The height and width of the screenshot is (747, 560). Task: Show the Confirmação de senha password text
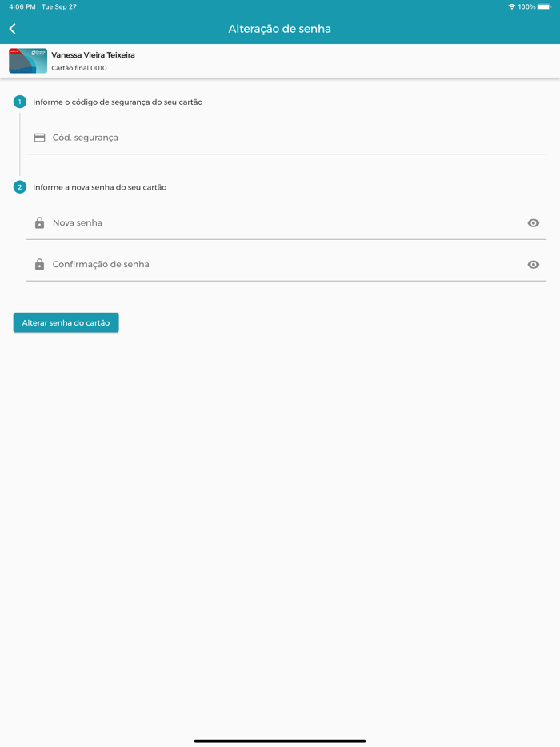pyautogui.click(x=534, y=265)
